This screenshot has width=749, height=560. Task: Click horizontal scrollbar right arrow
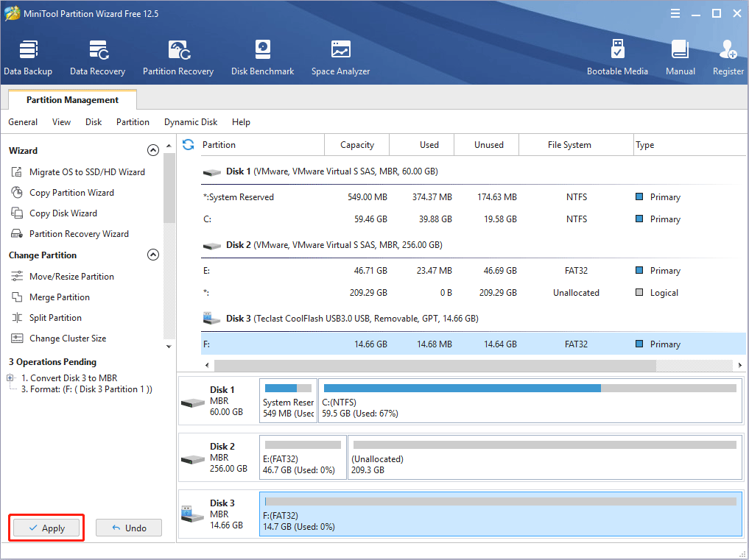740,365
